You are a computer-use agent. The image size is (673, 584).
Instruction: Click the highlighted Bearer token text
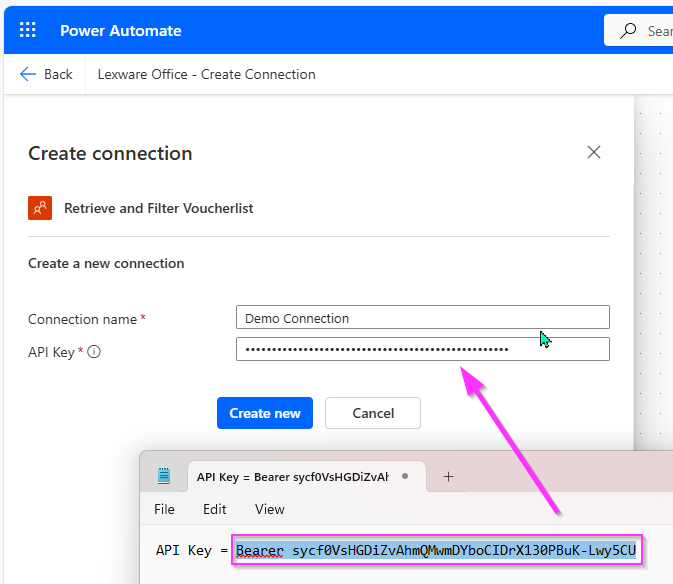(436, 550)
